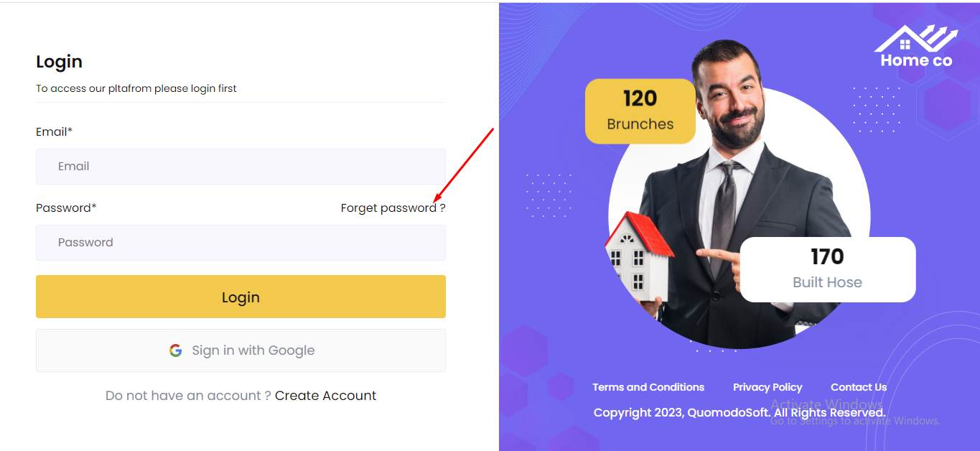Click the Email field label

(54, 132)
